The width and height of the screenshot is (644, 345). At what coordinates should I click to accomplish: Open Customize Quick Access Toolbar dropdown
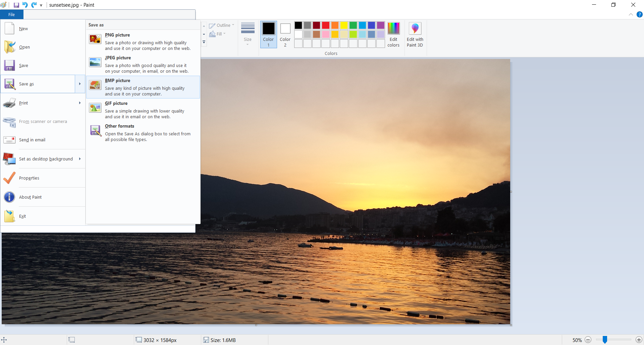tap(41, 5)
